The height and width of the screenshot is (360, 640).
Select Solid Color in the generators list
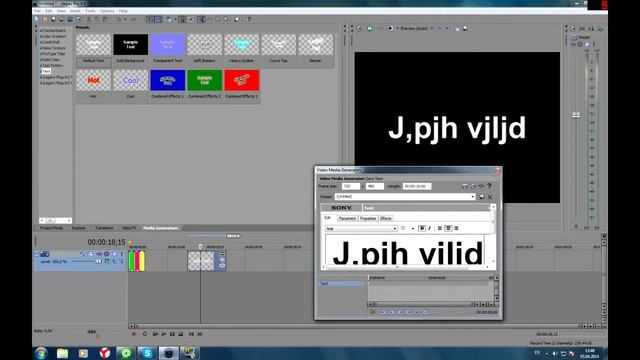pos(51,60)
